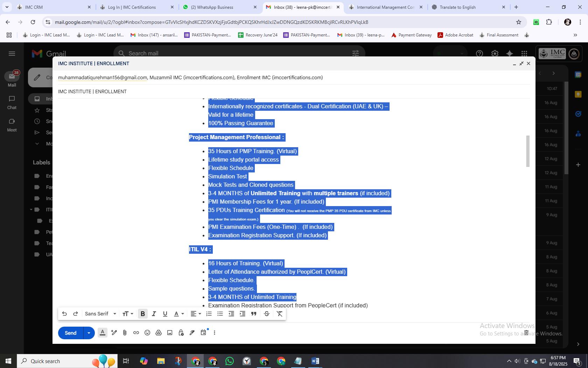Open WhatsApp from the taskbar

pyautogui.click(x=230, y=361)
